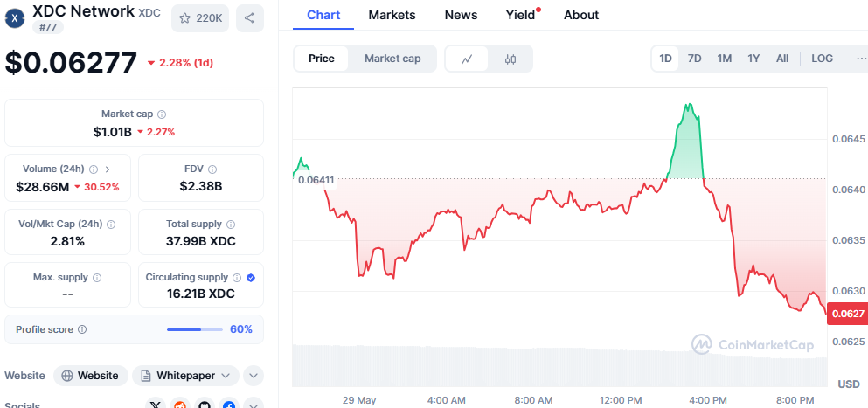Set the chart range to 7D
Viewport: 868px width, 408px height.
(695, 59)
